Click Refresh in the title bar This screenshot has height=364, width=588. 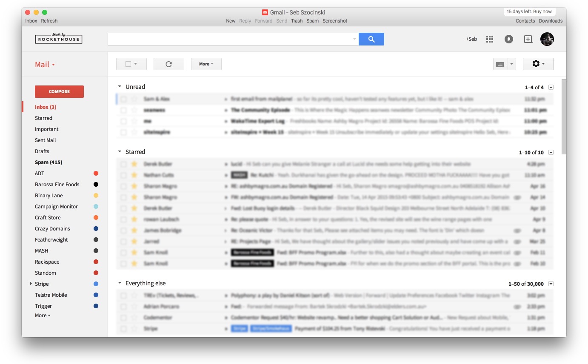(x=49, y=21)
